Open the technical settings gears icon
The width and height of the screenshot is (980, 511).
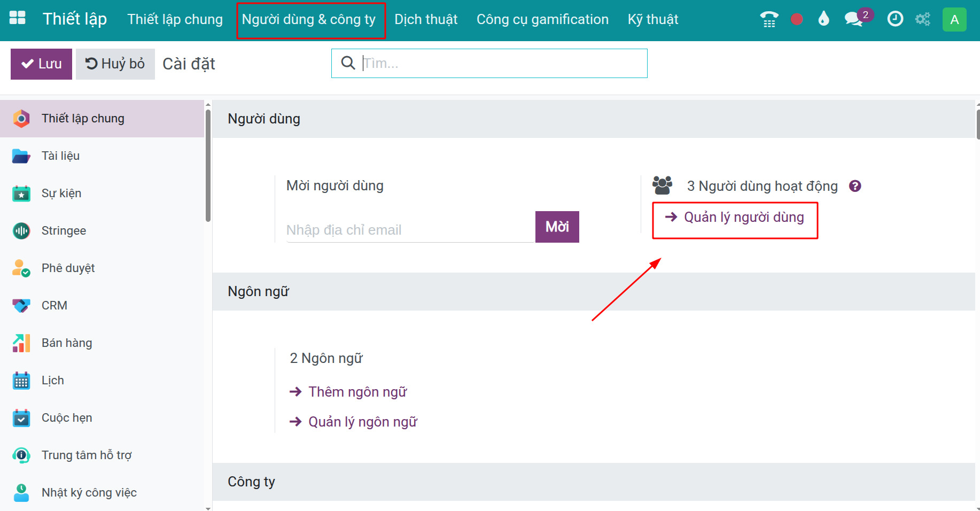point(922,18)
